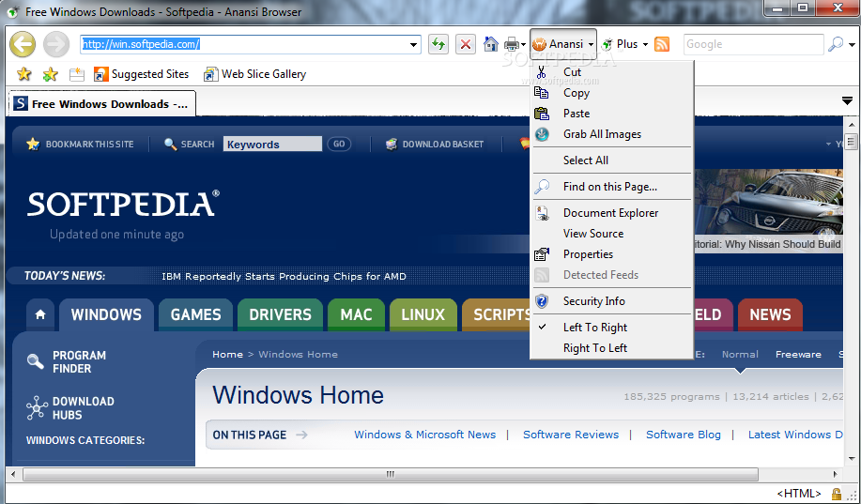
Task: Click the Nissan car thumbnail image
Action: [769, 202]
